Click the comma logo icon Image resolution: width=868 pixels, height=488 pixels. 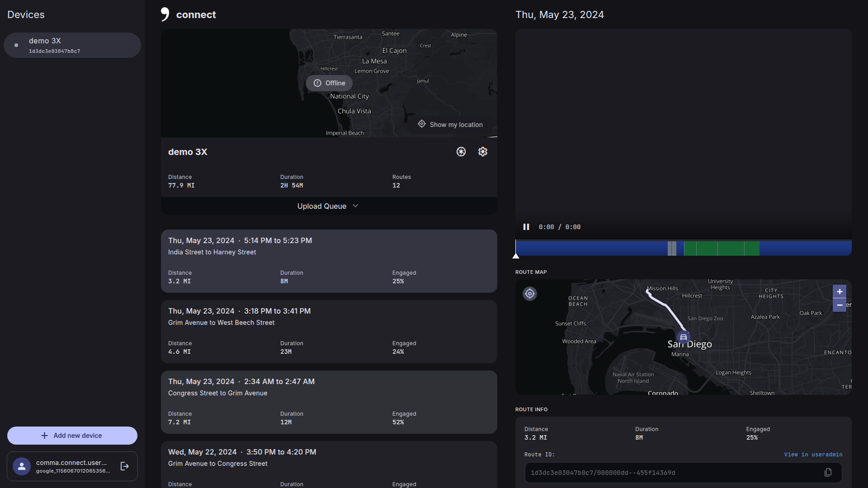[x=165, y=14]
